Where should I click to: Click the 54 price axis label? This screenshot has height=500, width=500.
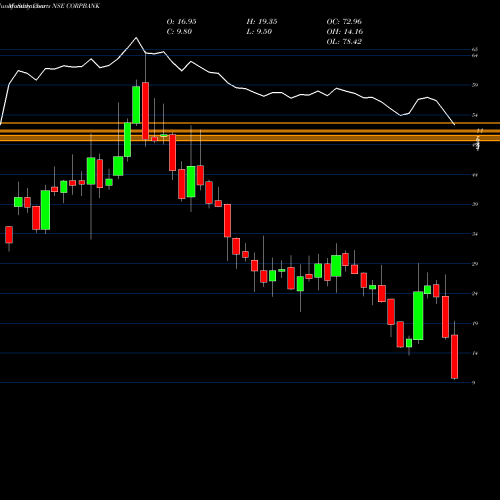coord(475,115)
